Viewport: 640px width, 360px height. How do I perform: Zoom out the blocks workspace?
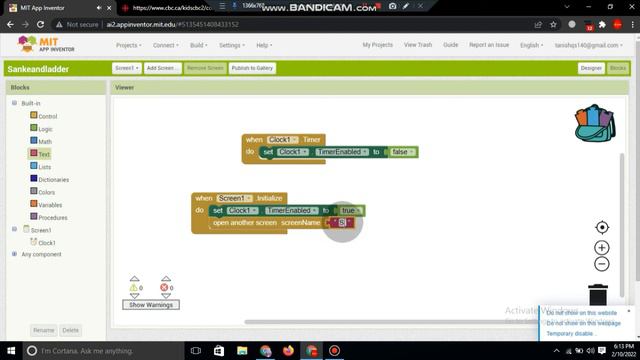point(602,264)
